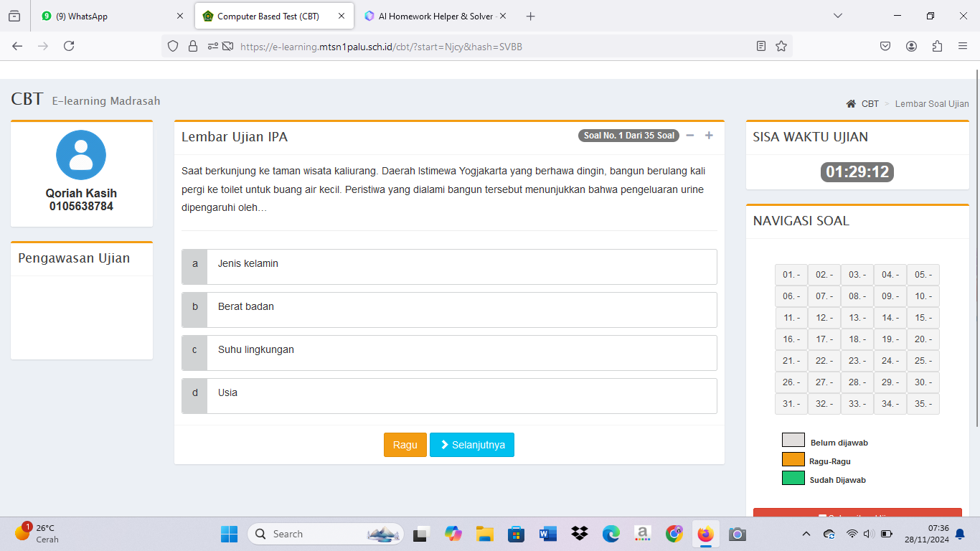The height and width of the screenshot is (551, 980).
Task: Open the Pocket save icon
Action: (885, 46)
